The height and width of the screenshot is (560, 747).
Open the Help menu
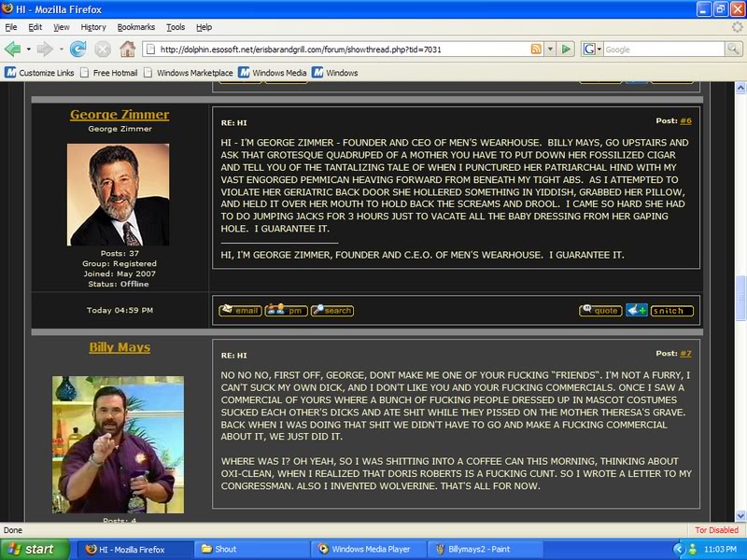pos(204,27)
